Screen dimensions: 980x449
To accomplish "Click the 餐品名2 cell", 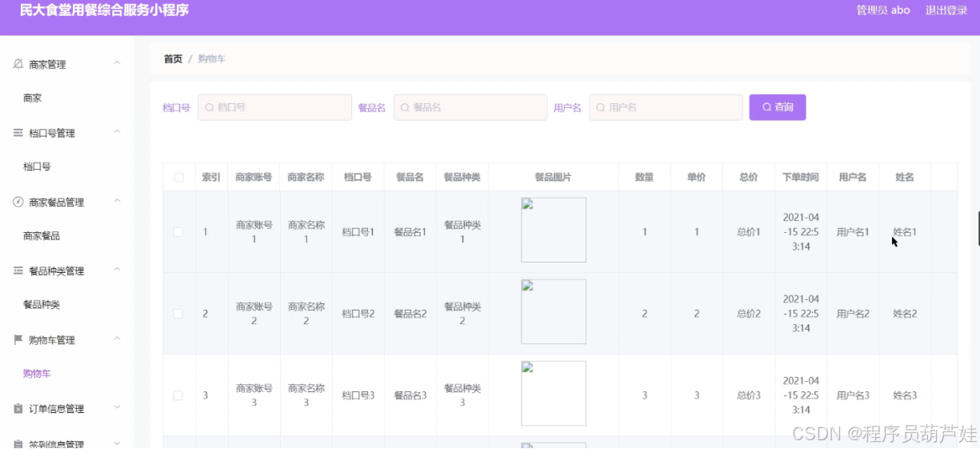I will (410, 314).
